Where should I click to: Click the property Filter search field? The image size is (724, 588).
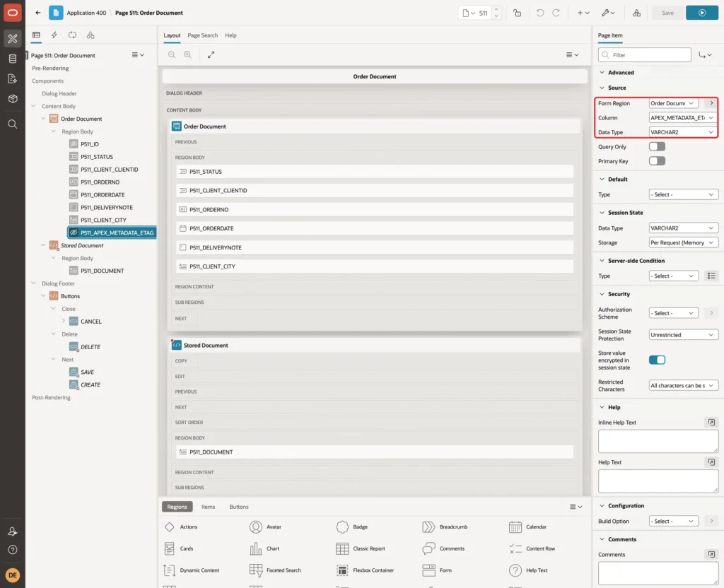tap(645, 55)
